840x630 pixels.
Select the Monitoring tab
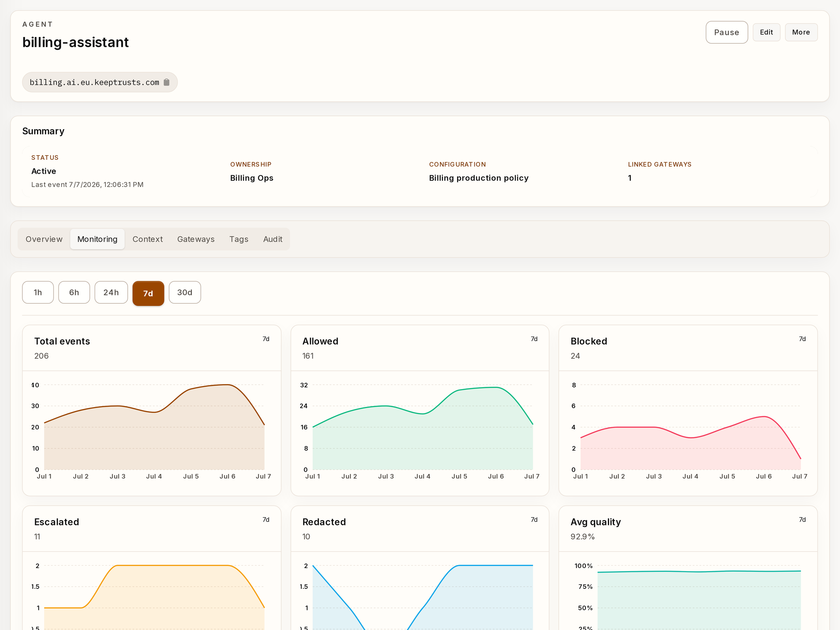[x=97, y=239]
